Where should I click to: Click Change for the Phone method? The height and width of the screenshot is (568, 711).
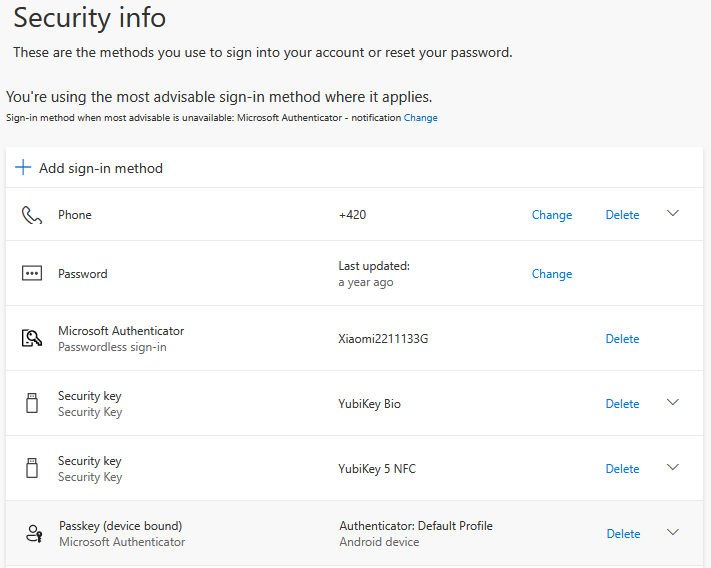tap(552, 215)
